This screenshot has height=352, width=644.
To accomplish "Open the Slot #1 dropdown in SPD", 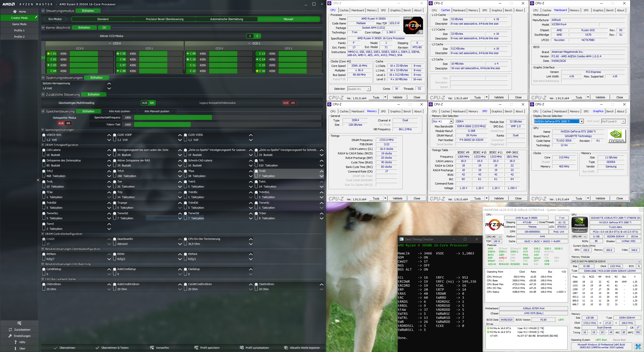I will point(451,121).
